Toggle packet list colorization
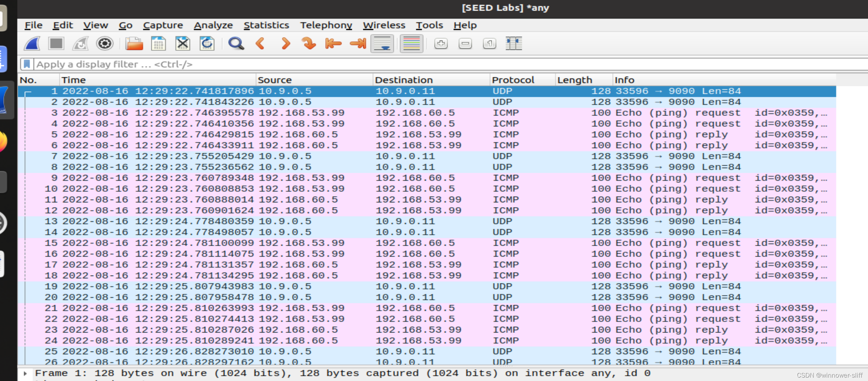This screenshot has width=868, height=381. coord(411,44)
